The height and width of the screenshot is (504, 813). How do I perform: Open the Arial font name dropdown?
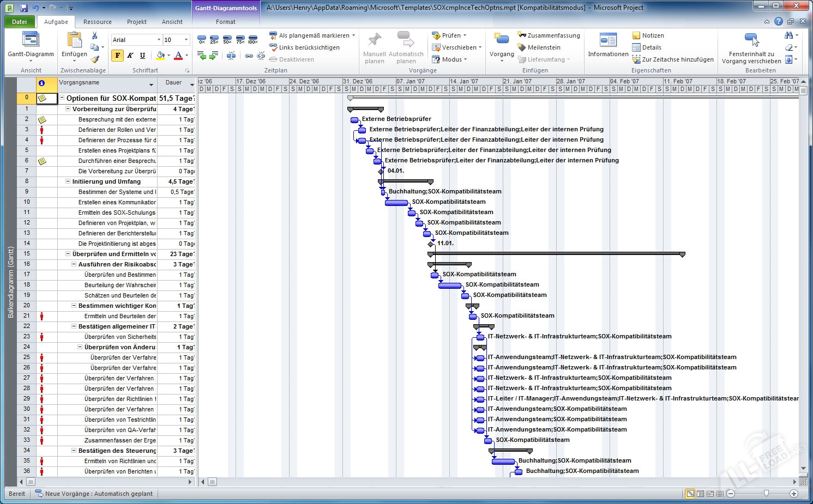tap(159, 40)
